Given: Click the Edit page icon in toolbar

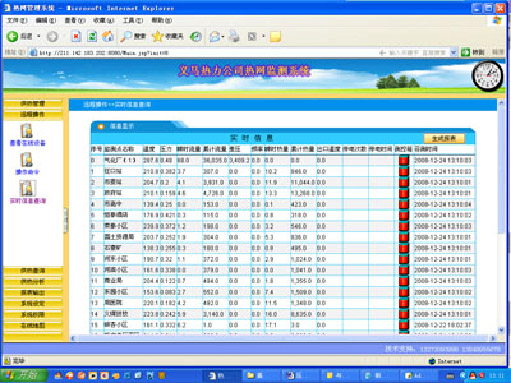Looking at the screenshot, I should 252,36.
